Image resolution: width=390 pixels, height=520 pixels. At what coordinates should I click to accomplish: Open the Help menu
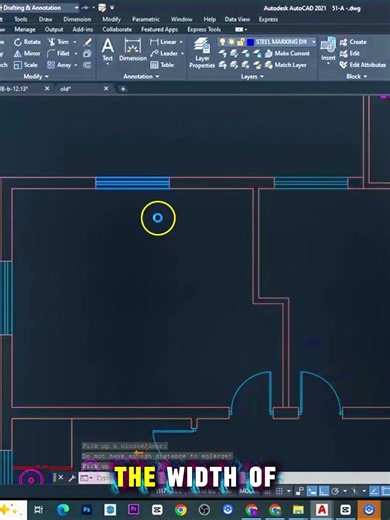210,19
